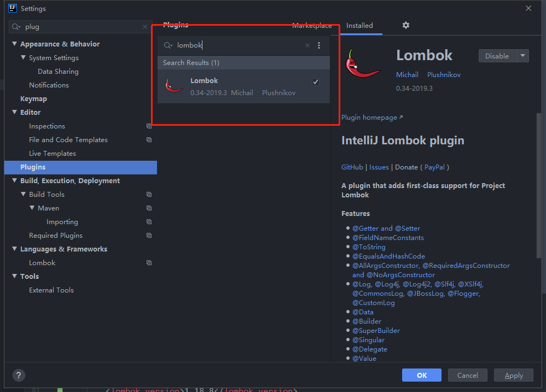Viewport: 546px width, 392px height.
Task: Uncheck the Lombok plugin enabled checkbox
Action: (316, 82)
